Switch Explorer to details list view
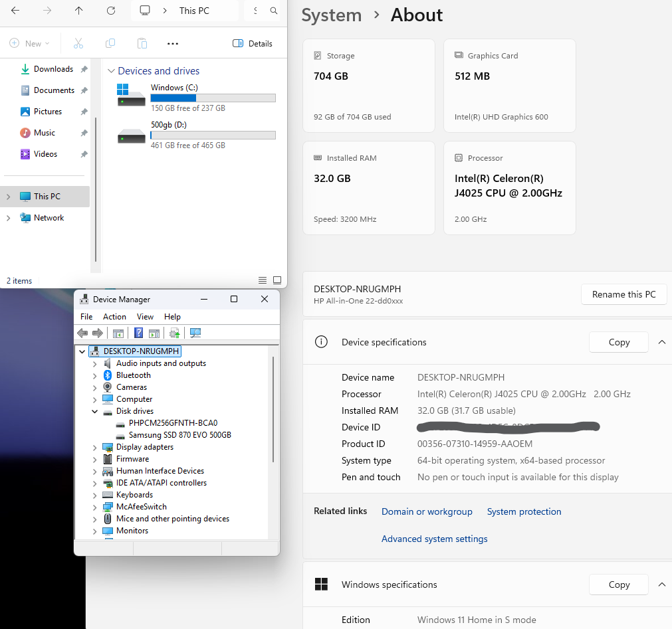The image size is (672, 629). click(x=263, y=280)
